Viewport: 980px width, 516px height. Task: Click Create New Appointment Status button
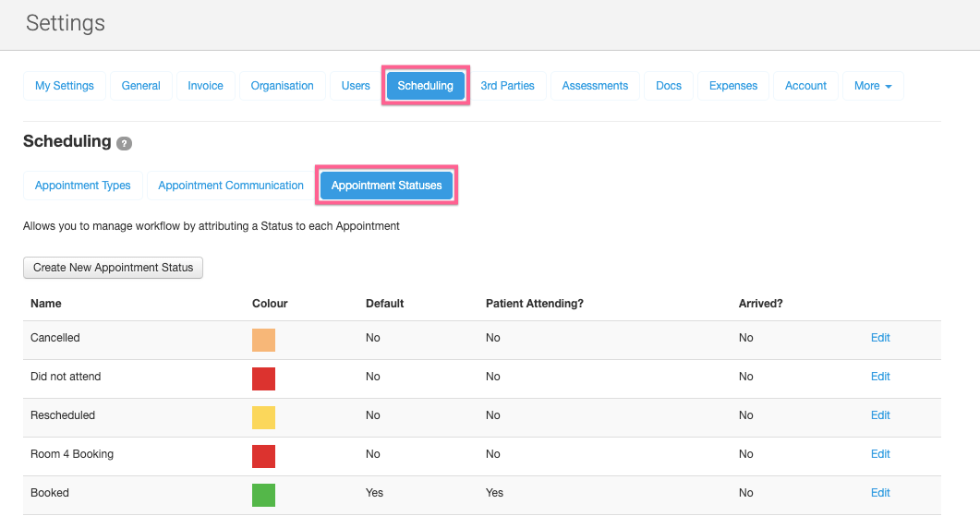tap(113, 268)
